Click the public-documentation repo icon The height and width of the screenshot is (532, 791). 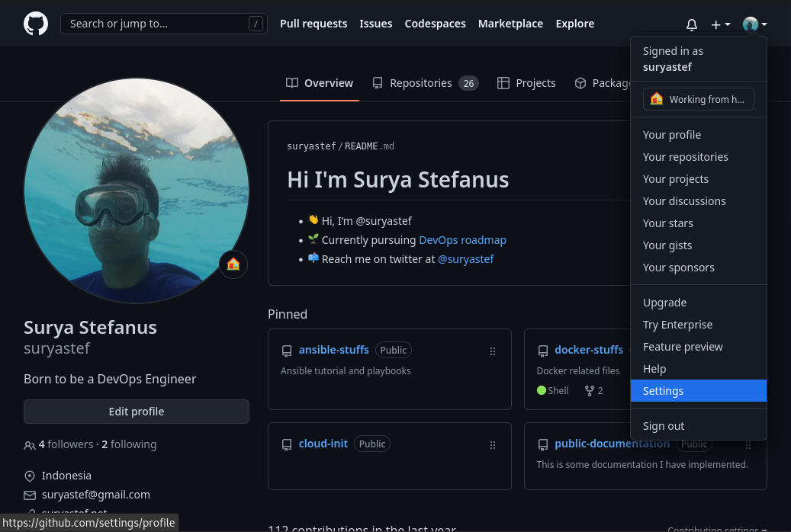[x=543, y=445]
